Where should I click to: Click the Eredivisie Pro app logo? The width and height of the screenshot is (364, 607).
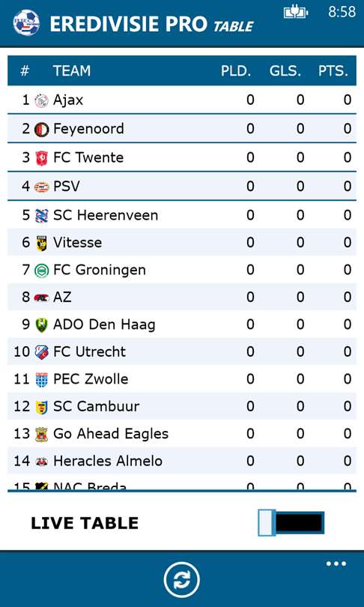[x=26, y=22]
